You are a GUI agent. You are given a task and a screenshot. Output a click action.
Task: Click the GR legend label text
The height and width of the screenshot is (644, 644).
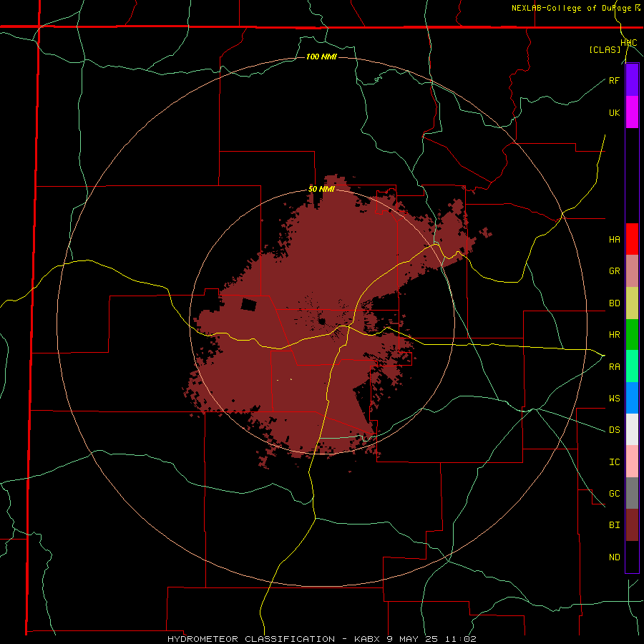614,271
